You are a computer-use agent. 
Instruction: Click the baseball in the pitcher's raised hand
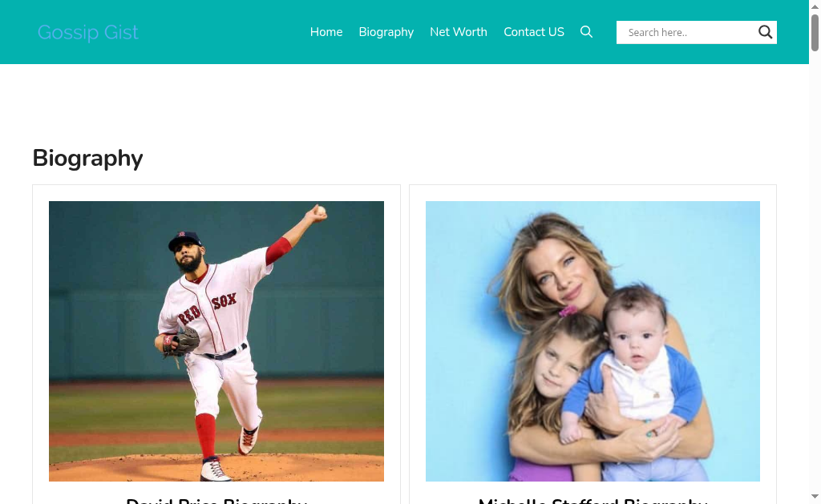tap(321, 211)
